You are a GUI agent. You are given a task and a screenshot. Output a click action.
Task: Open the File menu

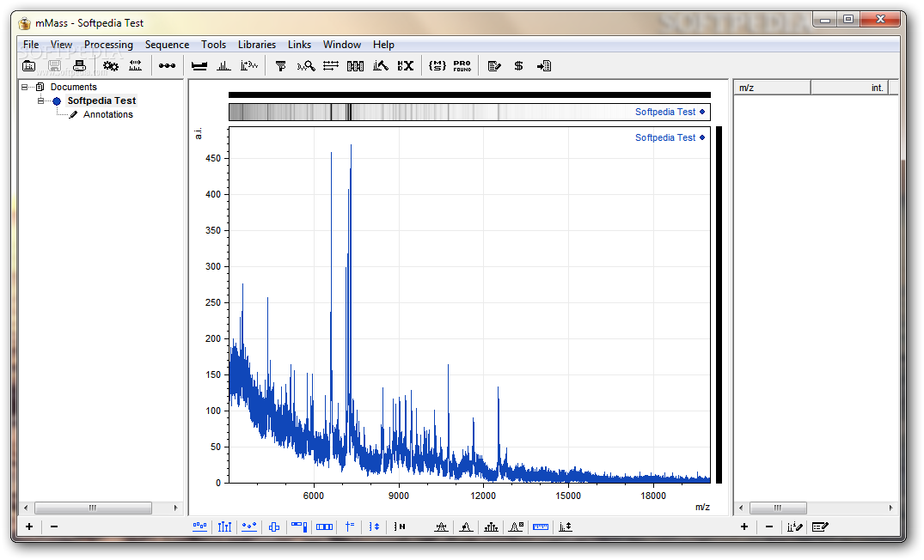[31, 45]
